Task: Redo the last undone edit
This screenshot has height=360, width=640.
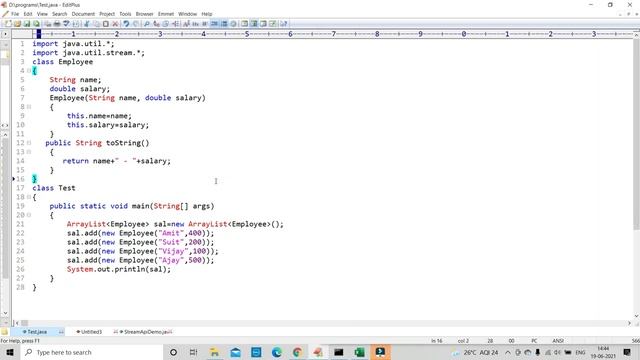Action: pyautogui.click(x=136, y=24)
